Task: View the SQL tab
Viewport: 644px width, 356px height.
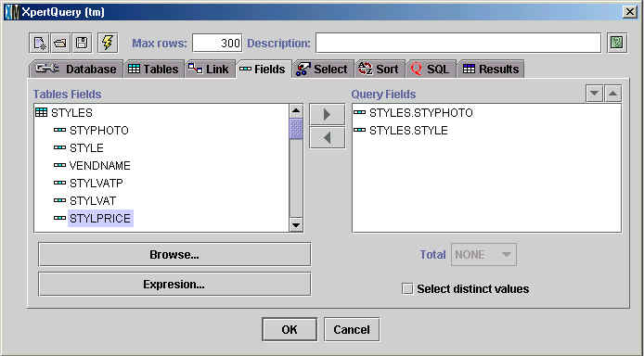Action: pos(431,69)
